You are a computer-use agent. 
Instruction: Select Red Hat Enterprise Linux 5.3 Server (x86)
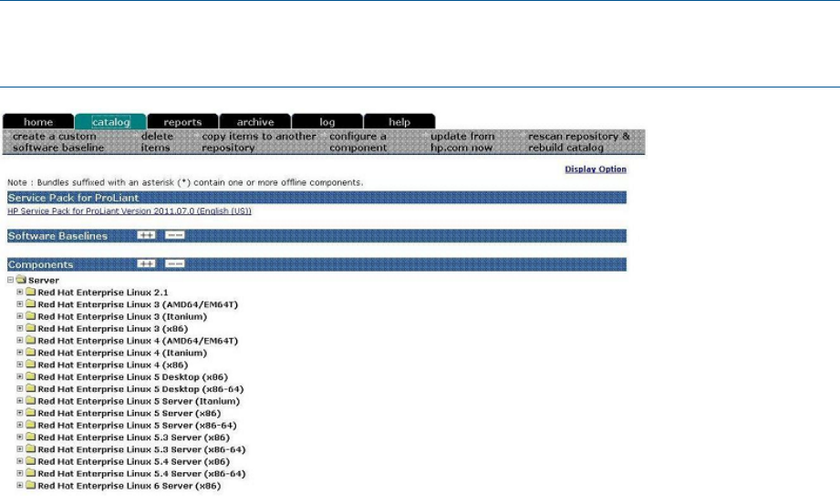click(x=133, y=437)
